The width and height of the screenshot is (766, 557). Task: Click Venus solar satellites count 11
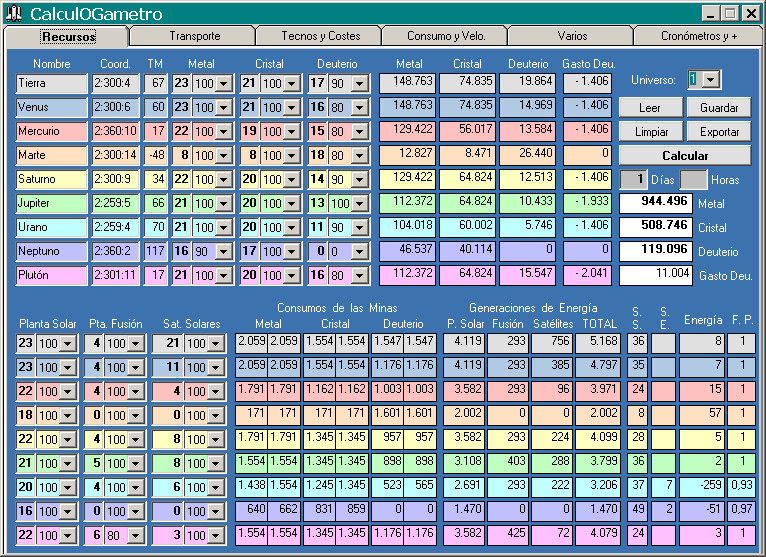170,367
